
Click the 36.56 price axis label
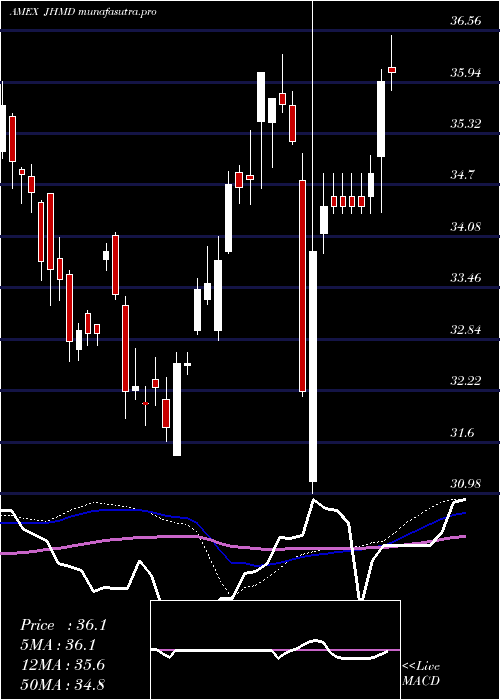(x=465, y=21)
